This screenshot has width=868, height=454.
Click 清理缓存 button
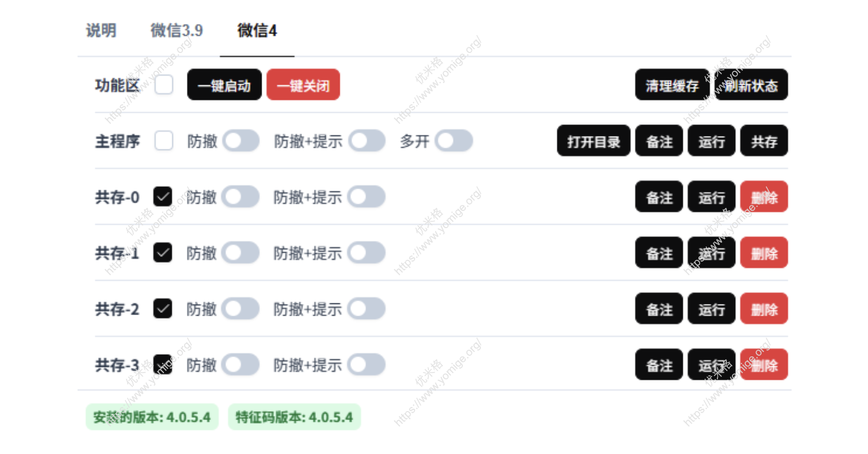click(x=672, y=85)
